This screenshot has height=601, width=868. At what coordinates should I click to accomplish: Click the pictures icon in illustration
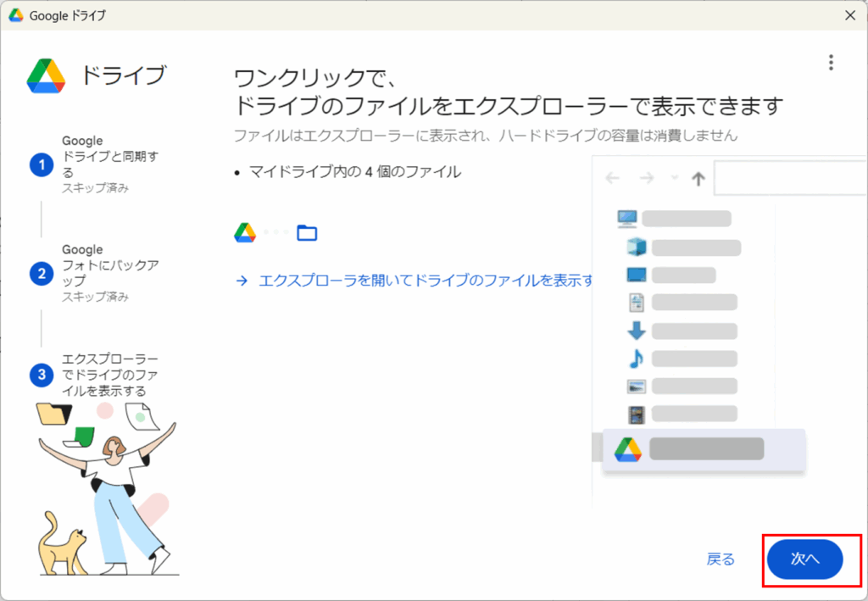coord(637,387)
